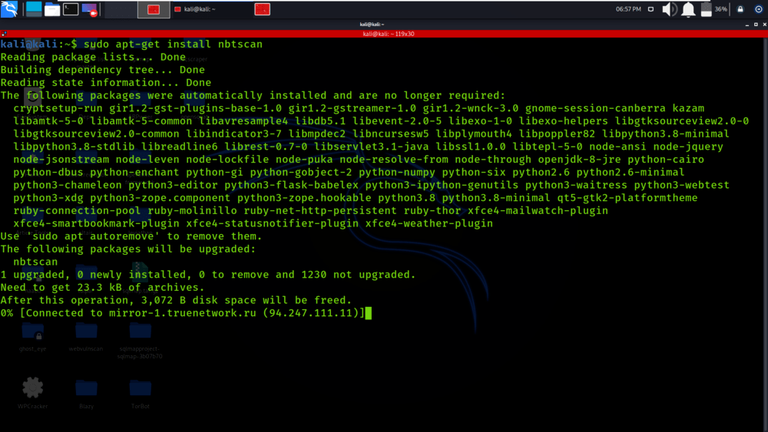Image resolution: width=768 pixels, height=432 pixels.
Task: Click the 'python-cairo' package name
Action: click(666, 159)
